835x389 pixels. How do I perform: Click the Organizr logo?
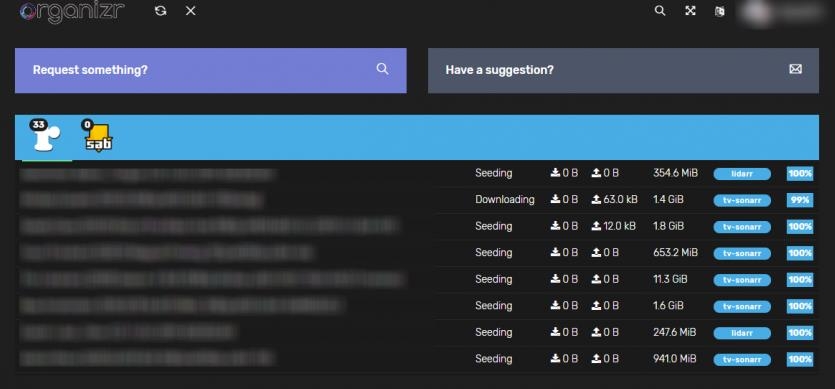pyautogui.click(x=71, y=12)
